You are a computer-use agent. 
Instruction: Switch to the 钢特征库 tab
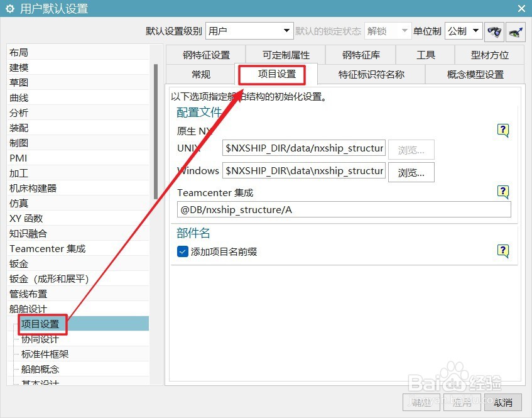[360, 55]
